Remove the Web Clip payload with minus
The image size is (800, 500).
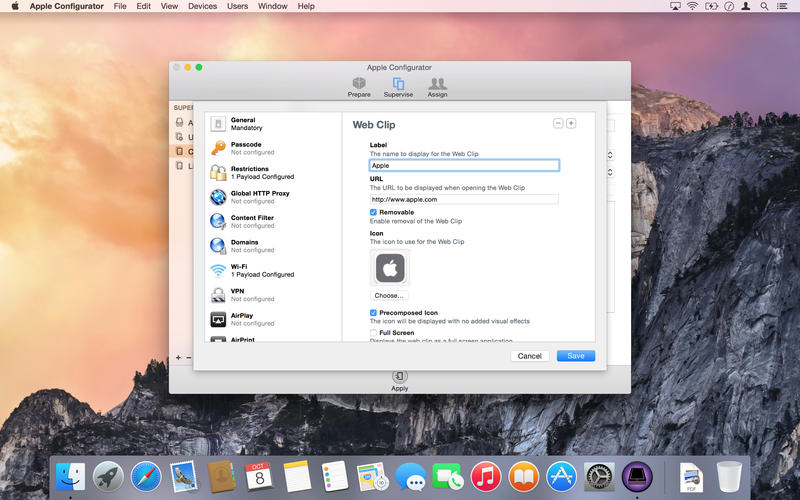pyautogui.click(x=558, y=123)
